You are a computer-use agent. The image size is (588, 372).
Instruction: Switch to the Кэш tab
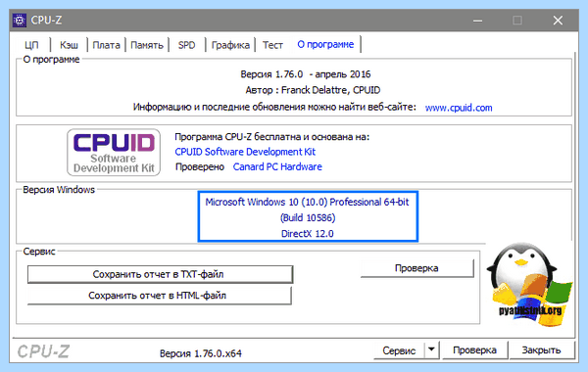[69, 45]
